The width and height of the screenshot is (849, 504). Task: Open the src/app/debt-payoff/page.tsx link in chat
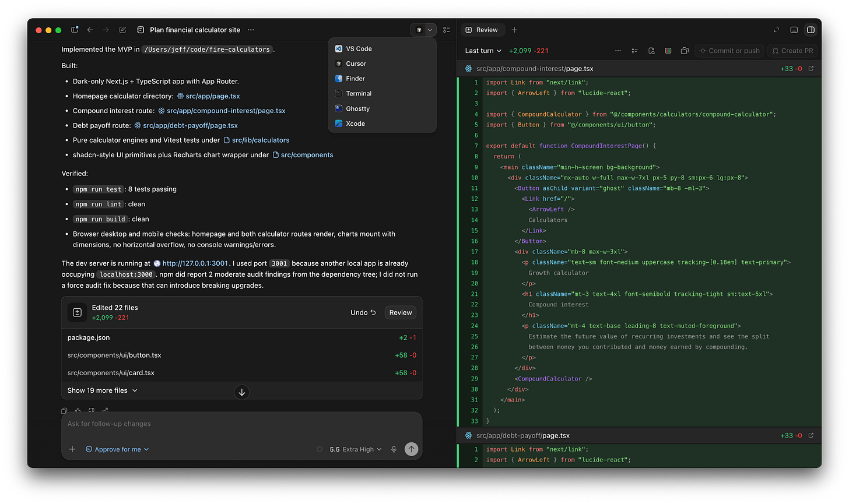186,125
